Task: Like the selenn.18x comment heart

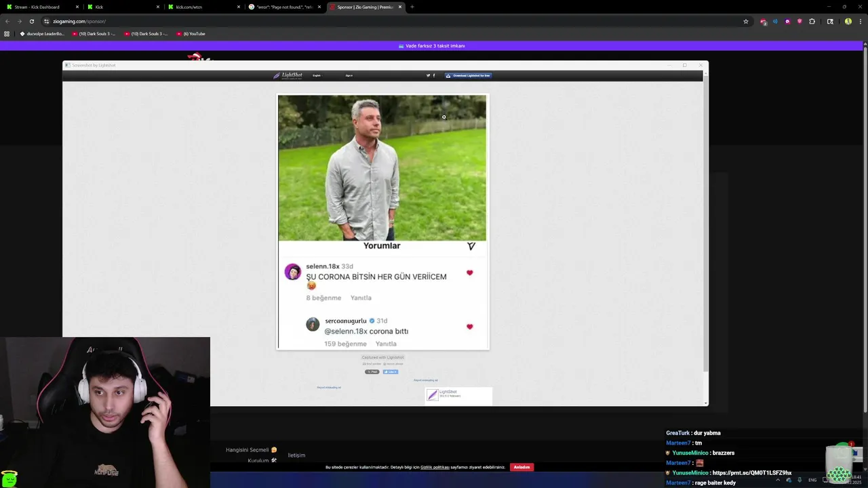Action: pos(469,272)
